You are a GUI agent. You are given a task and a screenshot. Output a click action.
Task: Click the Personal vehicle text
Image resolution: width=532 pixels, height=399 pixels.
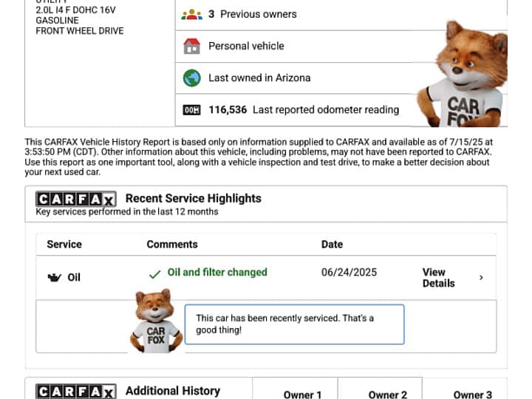point(246,46)
